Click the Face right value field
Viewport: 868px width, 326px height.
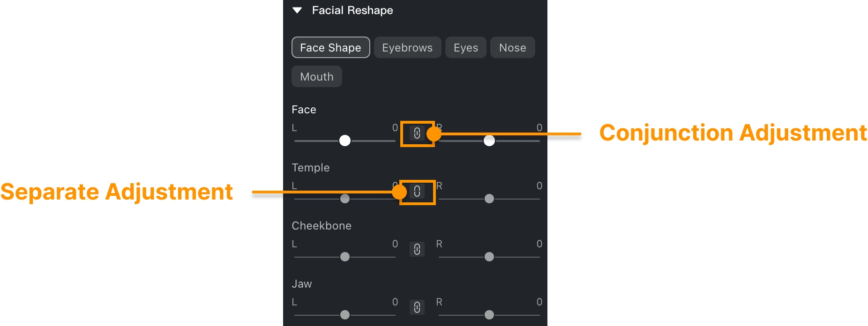coord(539,128)
